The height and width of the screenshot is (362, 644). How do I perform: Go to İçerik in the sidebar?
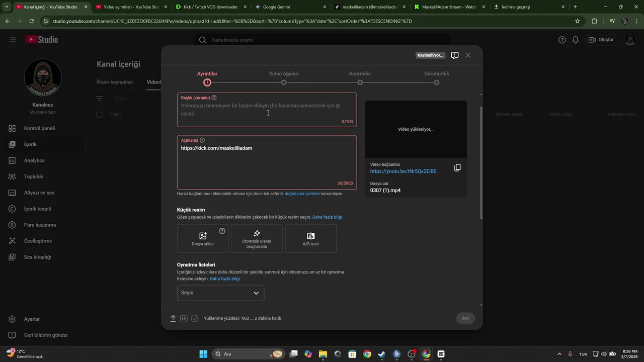tap(42, 144)
